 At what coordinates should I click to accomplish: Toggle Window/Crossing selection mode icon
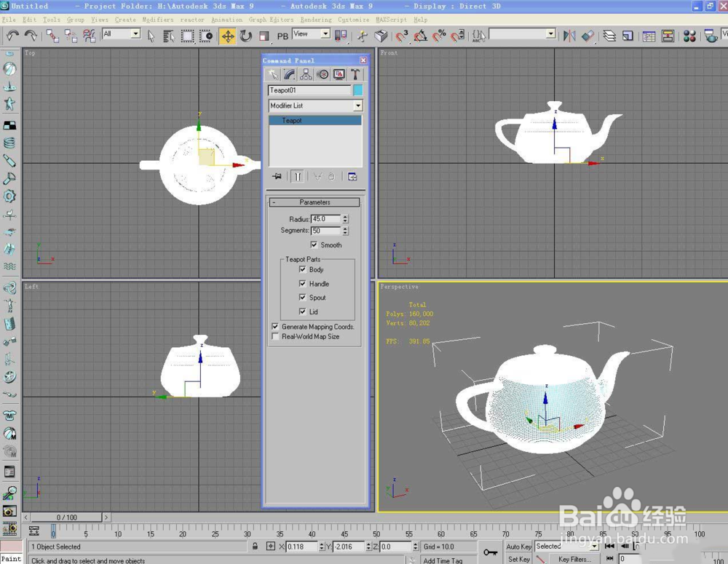(x=206, y=36)
